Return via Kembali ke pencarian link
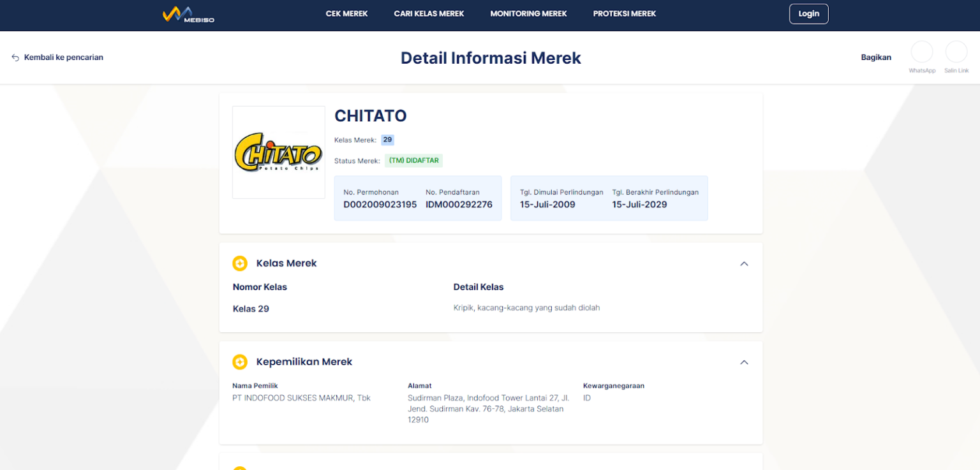Viewport: 980px width, 470px height. 63,57
